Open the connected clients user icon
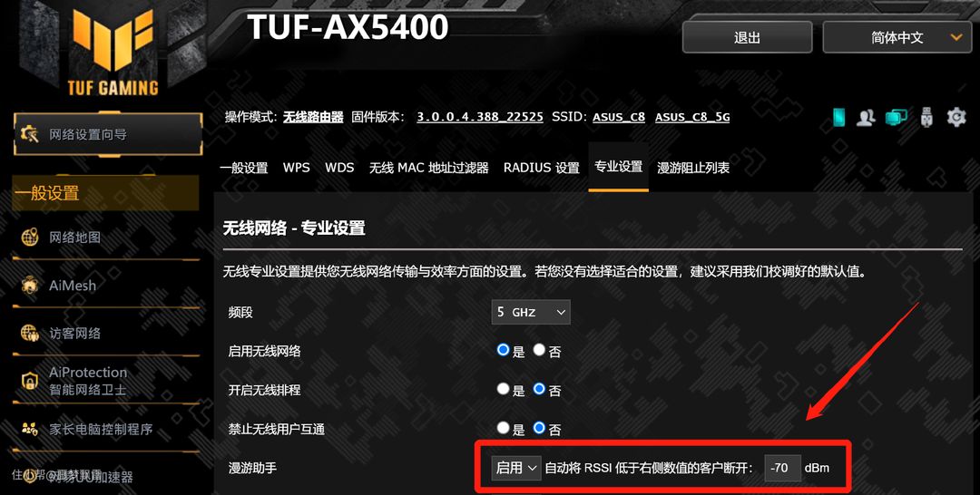Screen dimensions: 980x495 pos(866,117)
